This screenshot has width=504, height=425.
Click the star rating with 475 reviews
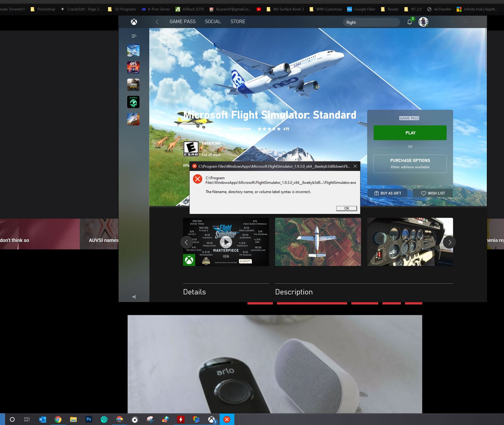point(273,129)
